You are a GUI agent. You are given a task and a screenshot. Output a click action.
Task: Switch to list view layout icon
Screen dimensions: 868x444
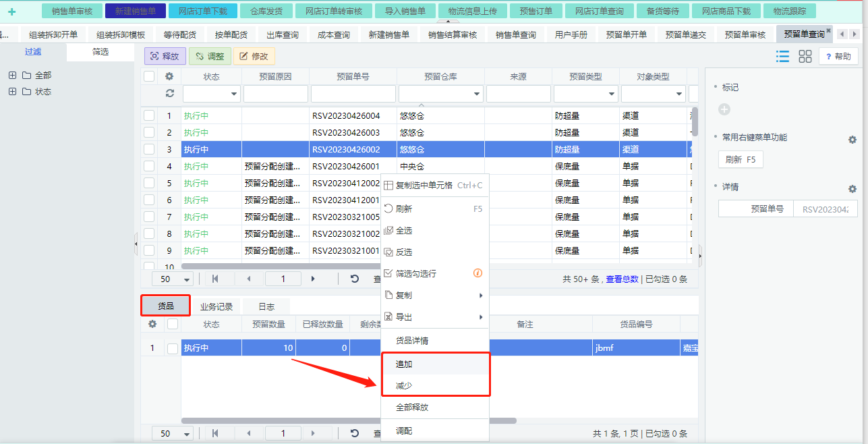[x=782, y=57]
